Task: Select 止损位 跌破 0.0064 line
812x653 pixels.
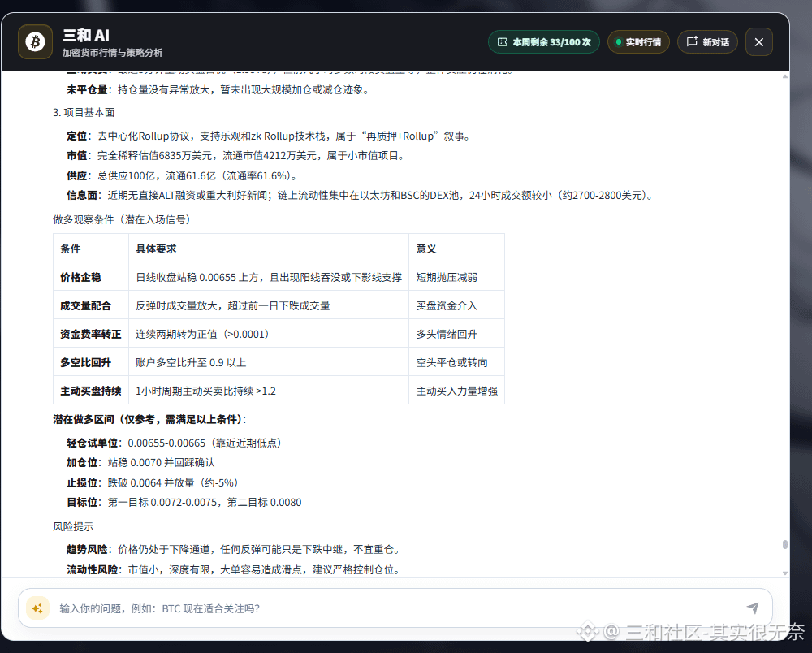Action: coord(153,482)
